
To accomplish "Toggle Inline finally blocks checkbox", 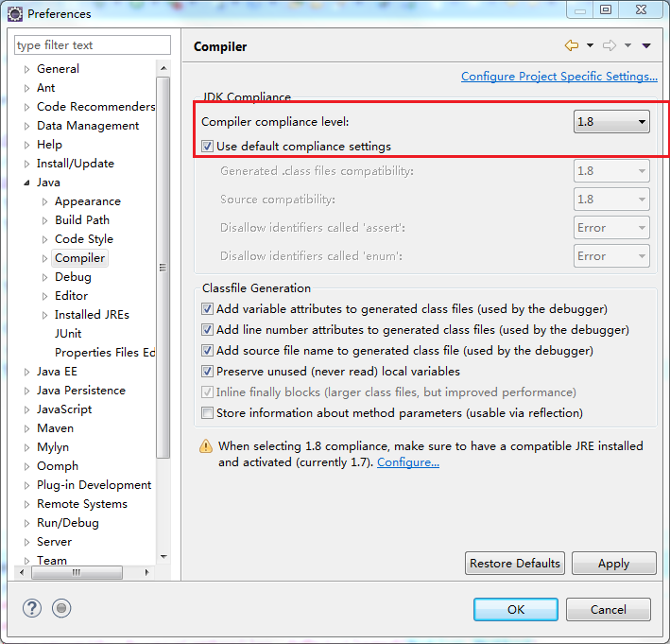I will pos(207,392).
